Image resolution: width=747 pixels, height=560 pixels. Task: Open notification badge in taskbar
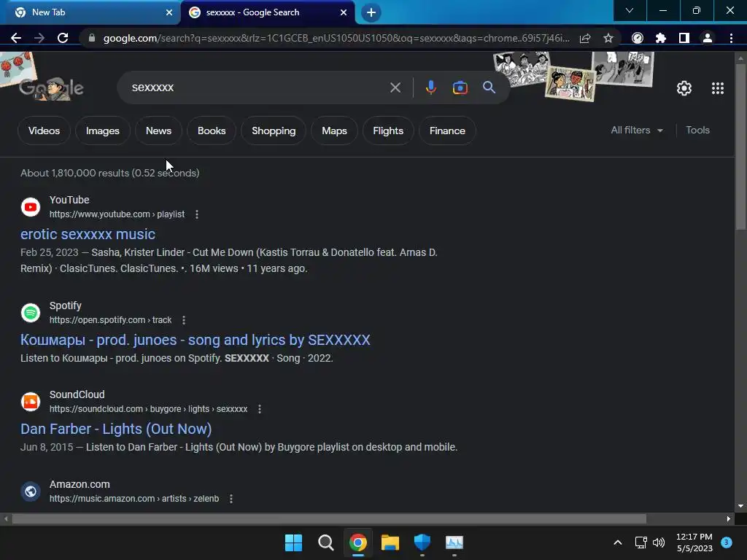(x=726, y=542)
